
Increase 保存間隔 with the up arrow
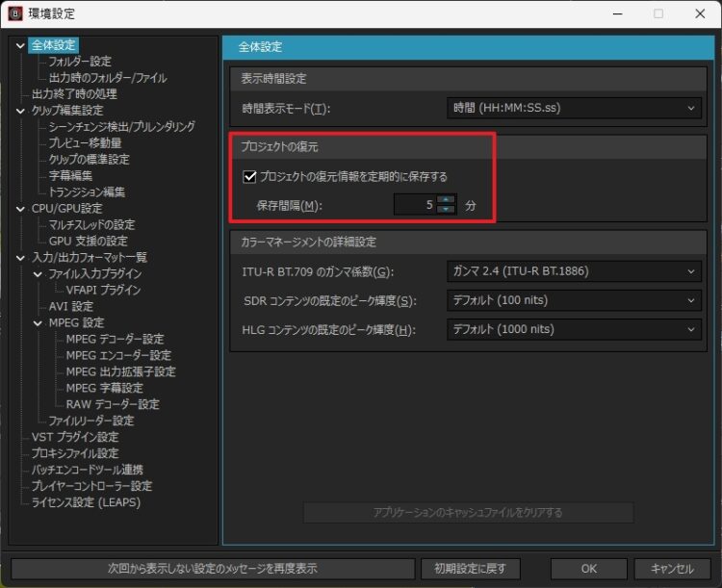pyautogui.click(x=446, y=200)
